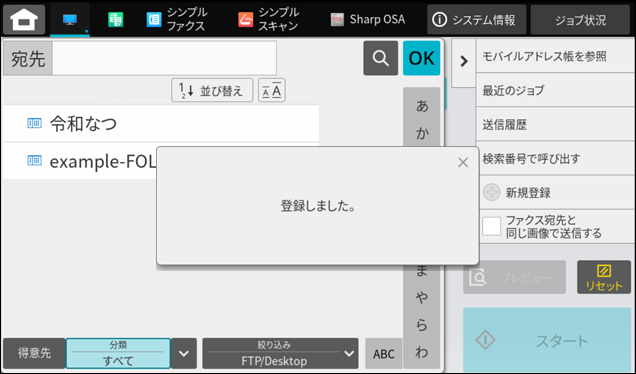Screen dimensions: 636x374
Task: Open the 絞り込み FTP/Desktop dropdown
Action: (x=280, y=353)
